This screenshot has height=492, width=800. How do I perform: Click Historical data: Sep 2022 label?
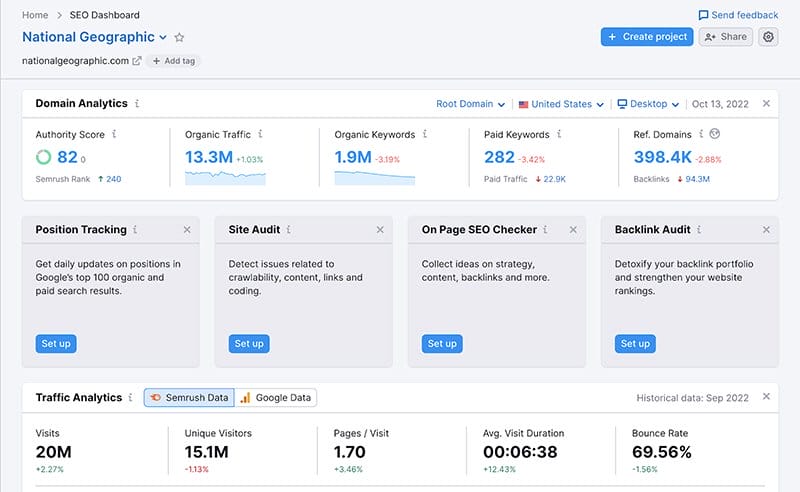point(692,398)
